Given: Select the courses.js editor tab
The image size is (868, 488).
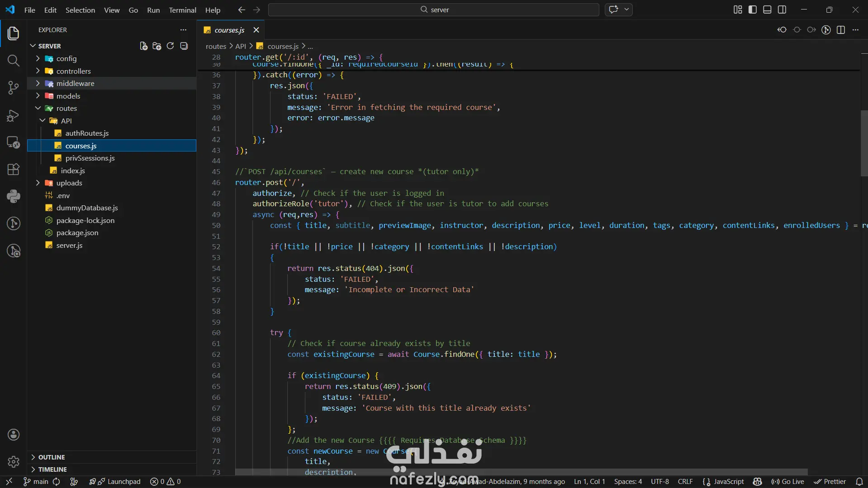Looking at the screenshot, I should pyautogui.click(x=230, y=30).
